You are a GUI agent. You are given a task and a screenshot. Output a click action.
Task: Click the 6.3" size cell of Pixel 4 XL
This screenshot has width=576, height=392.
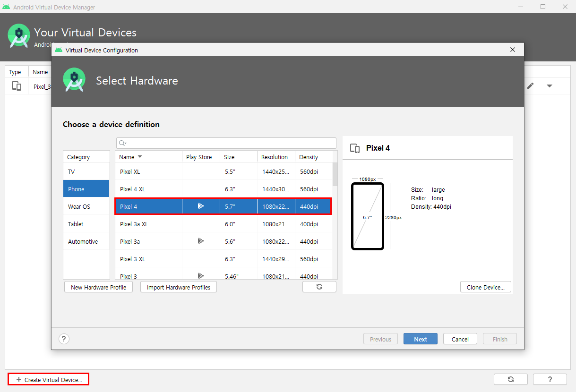pos(239,189)
